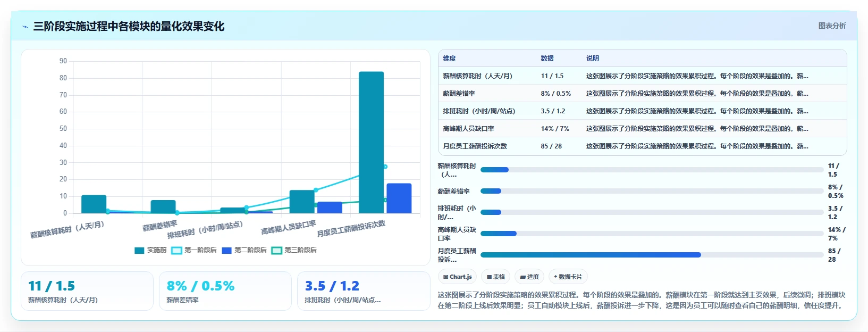This screenshot has height=332, width=868.
Task: Select the 排班耗时（小时/周/站点）table row
Action: coord(642,111)
